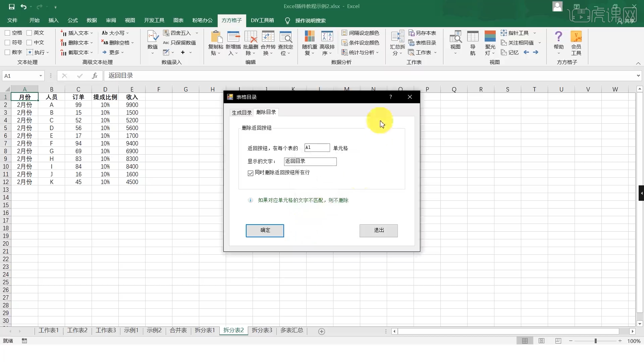Click the 帮助 question mark icon
The image size is (644, 362).
tap(559, 37)
